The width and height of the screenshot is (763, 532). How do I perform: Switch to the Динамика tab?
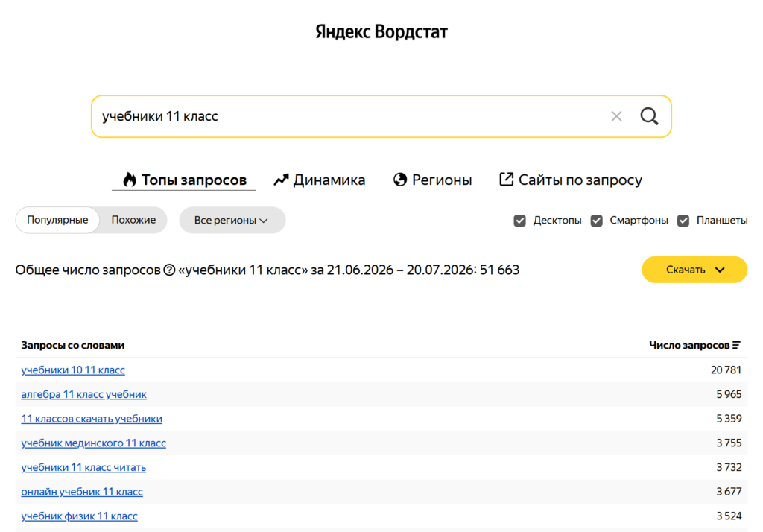tap(319, 180)
